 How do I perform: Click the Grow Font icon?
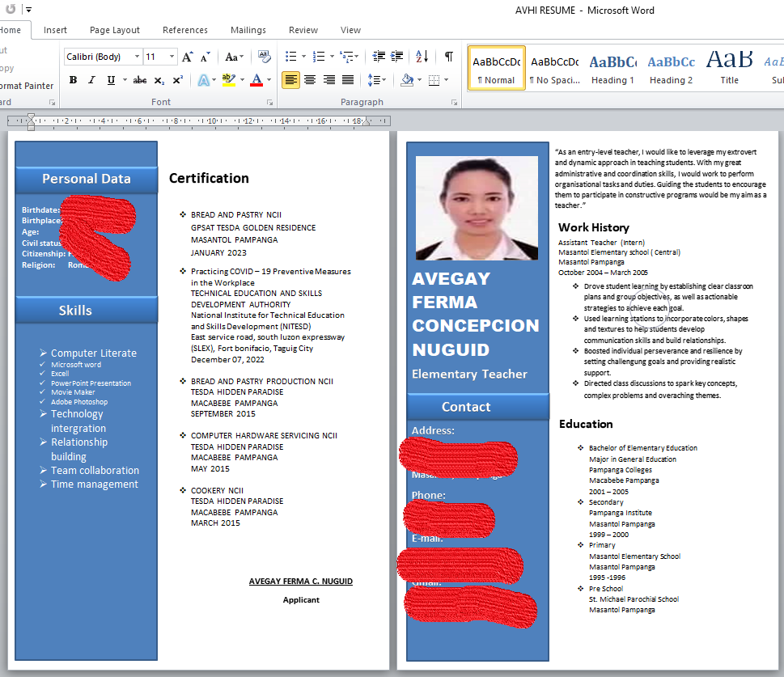click(x=187, y=57)
